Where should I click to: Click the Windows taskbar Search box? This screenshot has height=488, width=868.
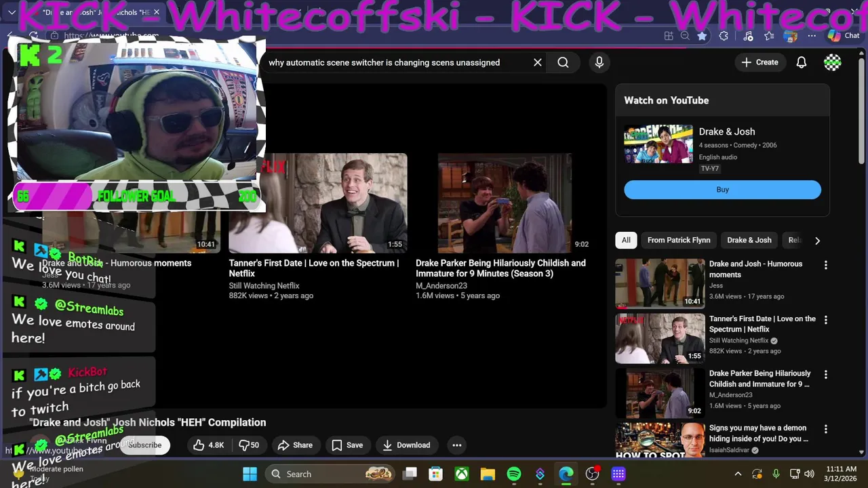point(331,474)
